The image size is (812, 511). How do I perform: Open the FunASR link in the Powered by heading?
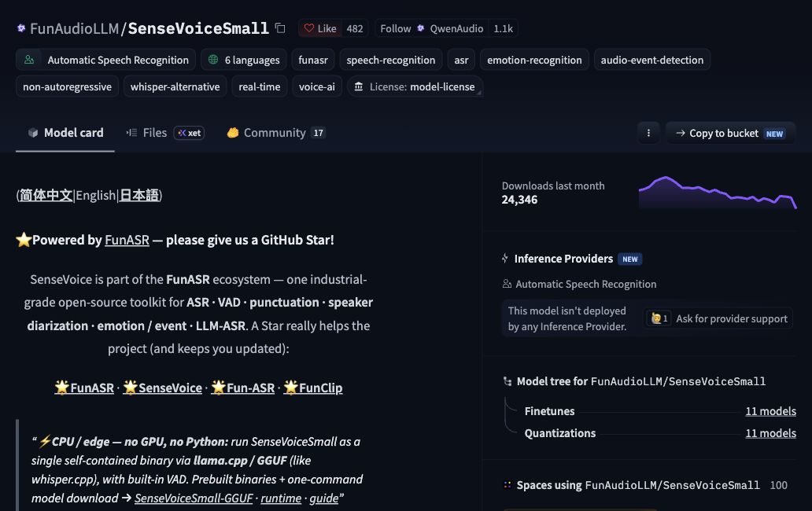[x=127, y=240]
